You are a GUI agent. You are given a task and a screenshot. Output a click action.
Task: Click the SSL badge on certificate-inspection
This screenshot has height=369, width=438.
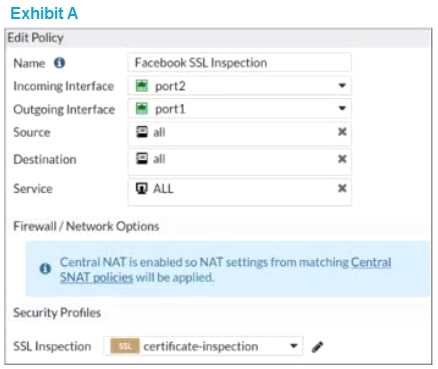[125, 347]
